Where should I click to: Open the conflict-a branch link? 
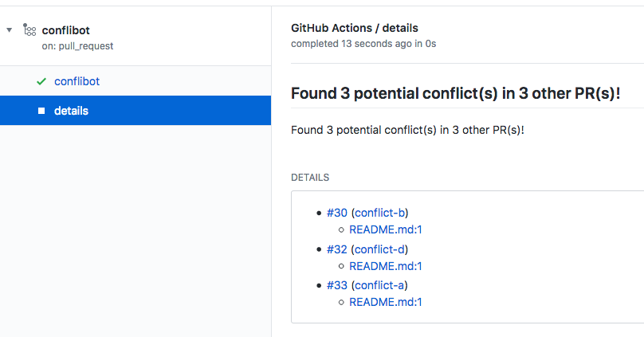coord(380,285)
